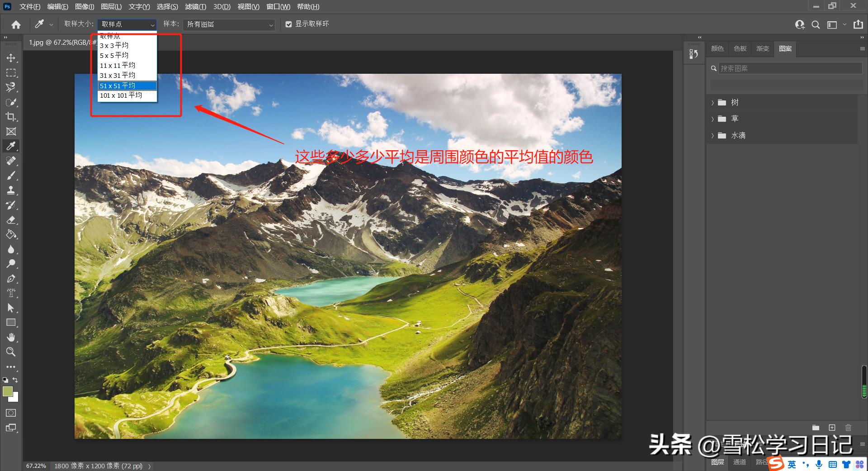Select the Move tool
Screen dimensions: 868x471
coord(11,58)
